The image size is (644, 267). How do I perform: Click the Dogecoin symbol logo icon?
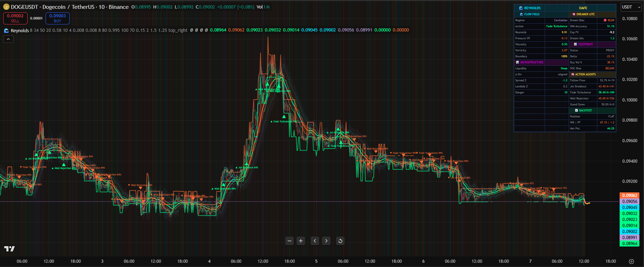(6, 7)
